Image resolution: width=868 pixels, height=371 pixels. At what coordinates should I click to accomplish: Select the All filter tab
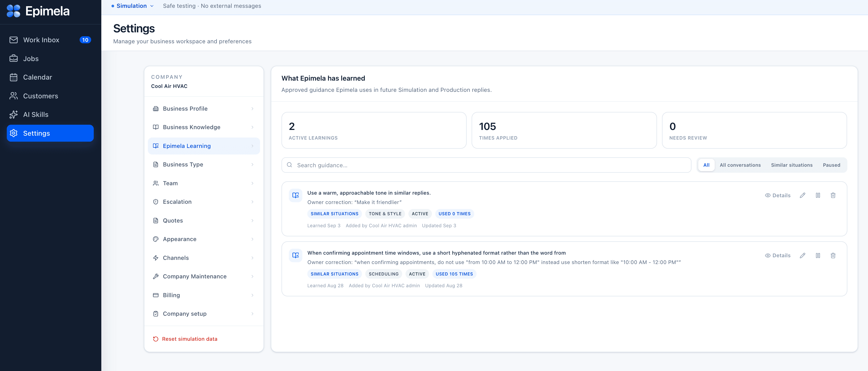pos(706,165)
